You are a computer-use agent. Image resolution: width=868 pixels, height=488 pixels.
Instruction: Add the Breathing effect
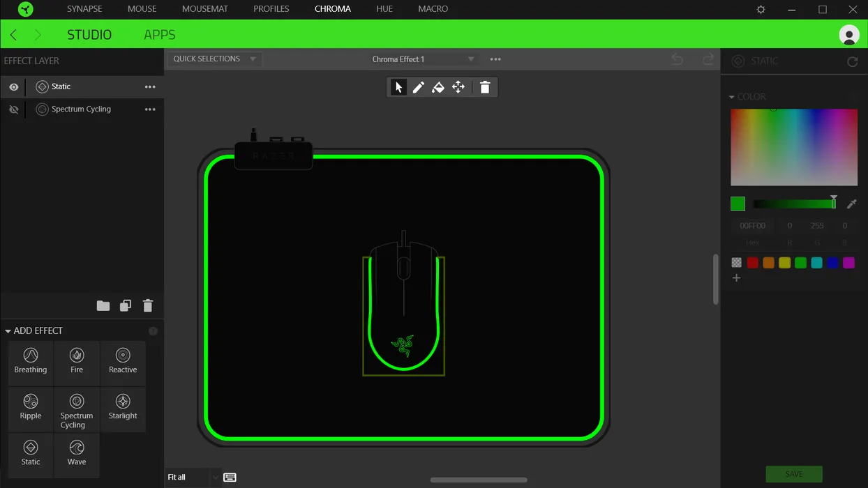pyautogui.click(x=31, y=363)
